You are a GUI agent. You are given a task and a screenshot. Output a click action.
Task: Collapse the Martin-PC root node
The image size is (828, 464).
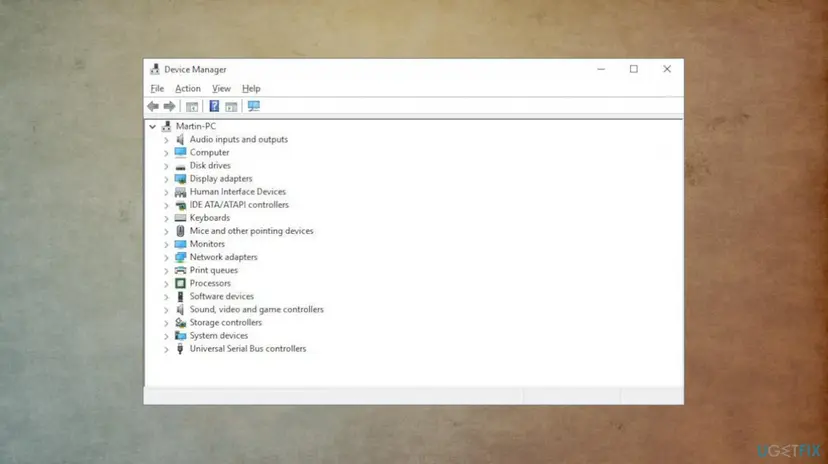click(153, 127)
